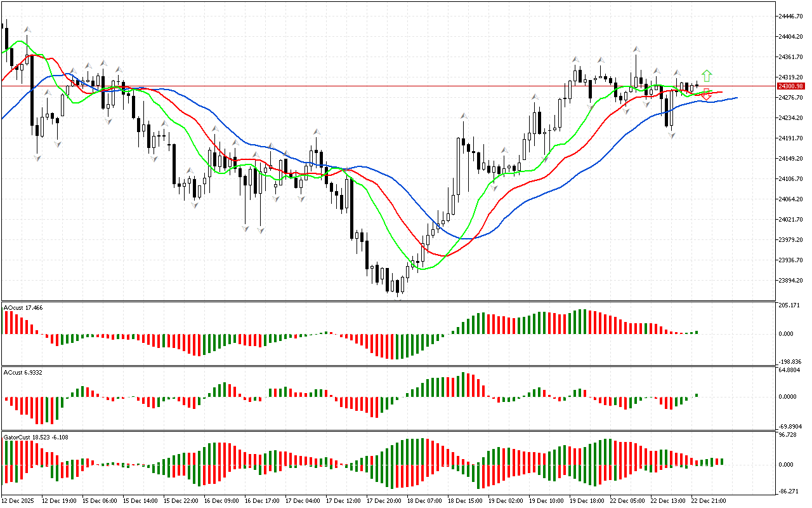Select the AOcust indicator label
The height and width of the screenshot is (508, 812).
23,307
